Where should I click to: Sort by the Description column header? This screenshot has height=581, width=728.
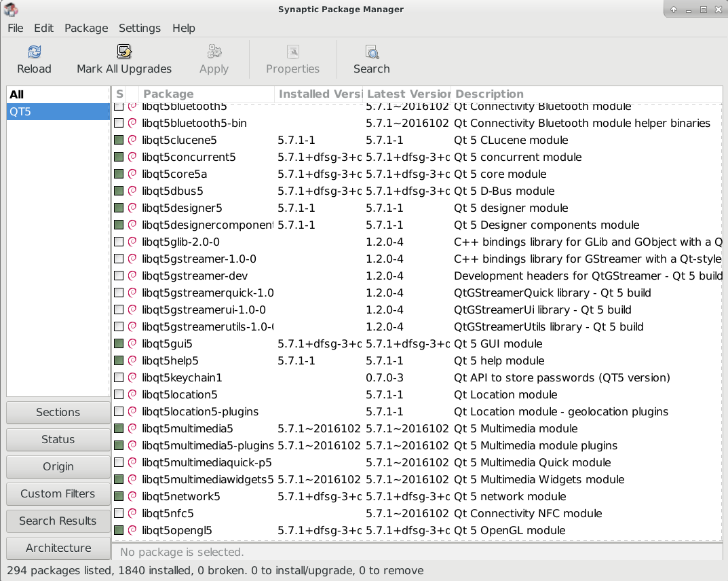[x=587, y=94]
